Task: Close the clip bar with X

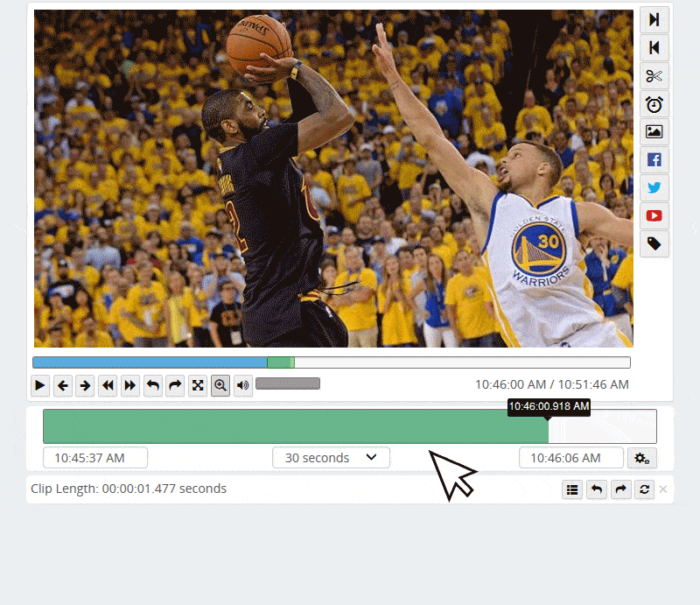Action: 663,489
